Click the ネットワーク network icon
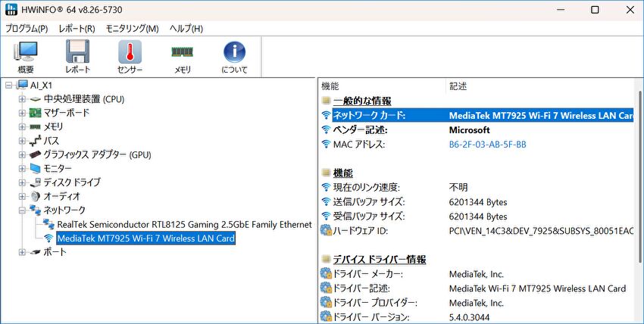Viewport: 644px width, 324px height. click(36, 210)
